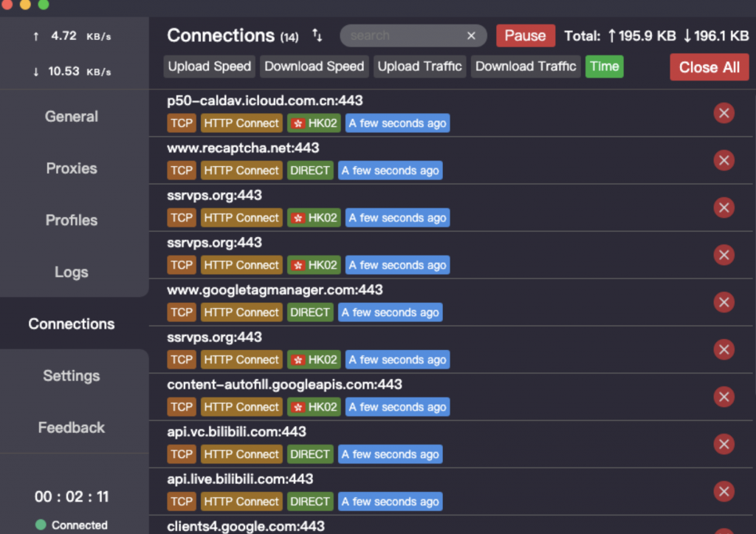Click the 4.72 KB/s upload rate
756x534 pixels.
click(80, 36)
